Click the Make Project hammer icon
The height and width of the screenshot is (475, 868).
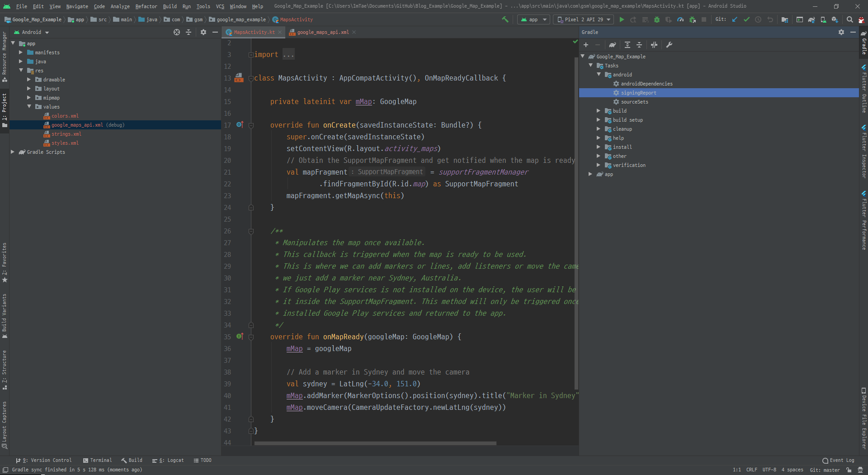[505, 19]
